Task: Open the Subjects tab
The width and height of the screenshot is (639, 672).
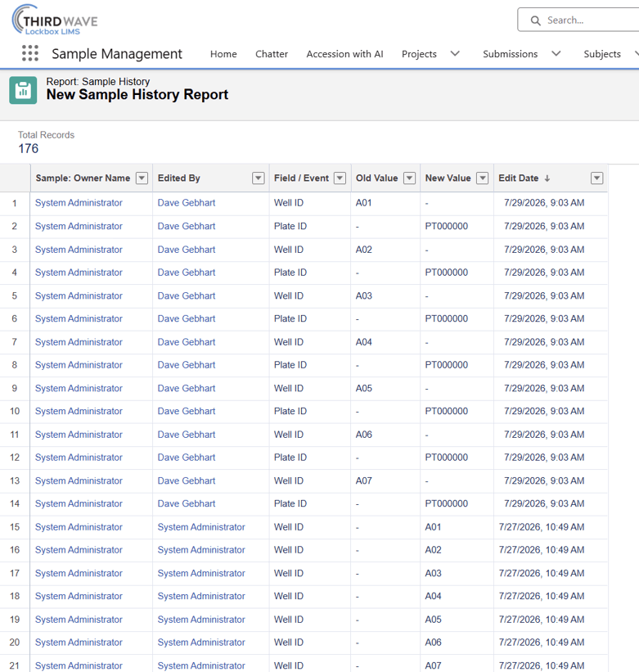Action: pyautogui.click(x=602, y=54)
